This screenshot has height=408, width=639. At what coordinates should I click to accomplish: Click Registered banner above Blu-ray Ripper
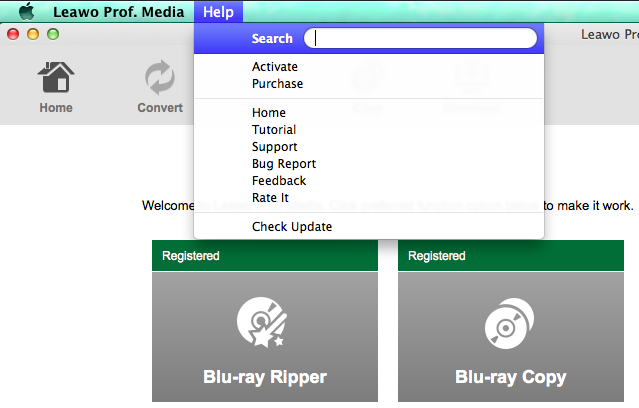[x=265, y=256]
